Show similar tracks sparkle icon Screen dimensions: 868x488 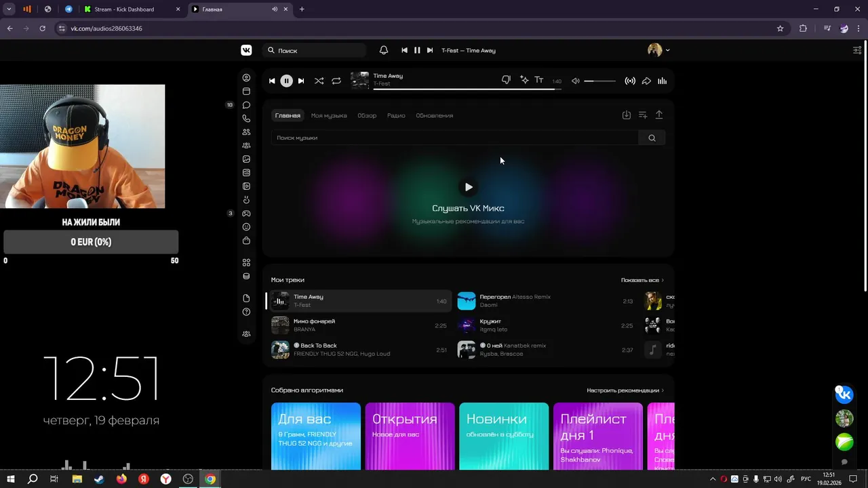[524, 80]
